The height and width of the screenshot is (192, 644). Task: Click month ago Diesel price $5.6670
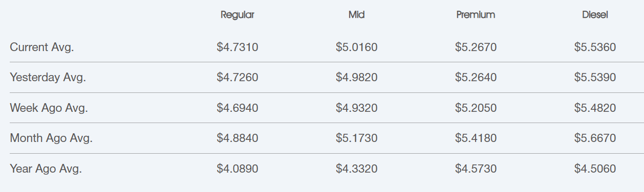point(595,138)
